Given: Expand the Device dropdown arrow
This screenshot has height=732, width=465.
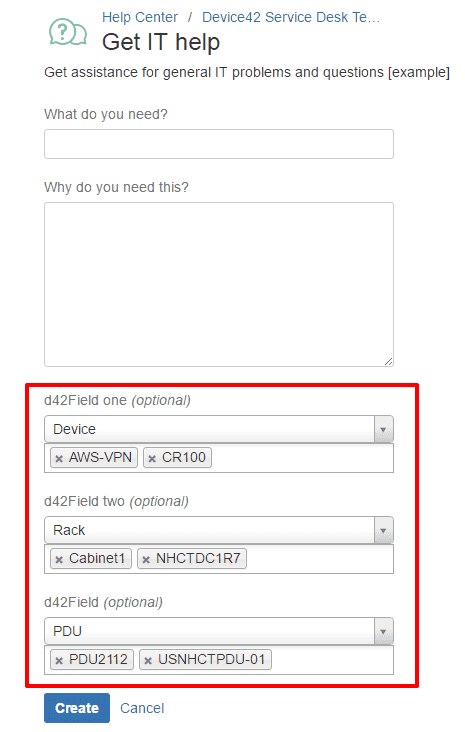Looking at the screenshot, I should point(383,429).
